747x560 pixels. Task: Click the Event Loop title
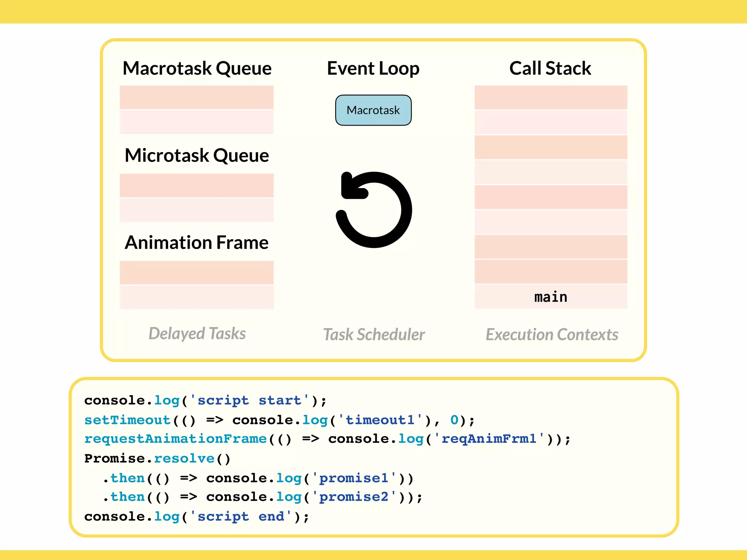coord(373,68)
